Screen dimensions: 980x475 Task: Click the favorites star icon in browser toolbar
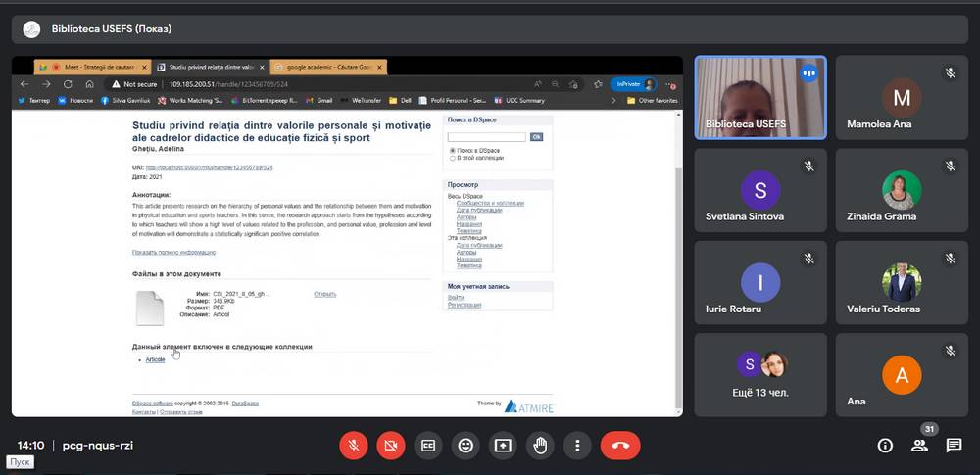tap(598, 84)
